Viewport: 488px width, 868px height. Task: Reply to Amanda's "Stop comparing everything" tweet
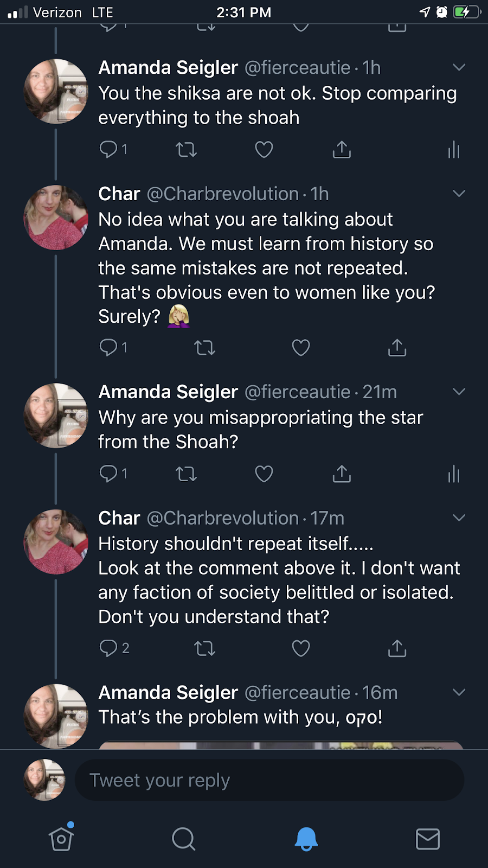[108, 149]
